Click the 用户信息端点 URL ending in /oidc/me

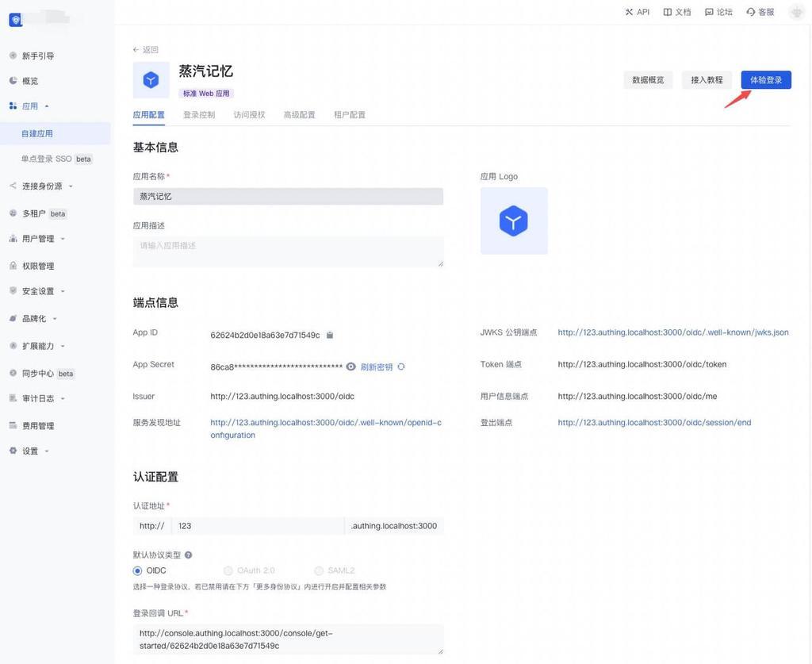tap(638, 396)
